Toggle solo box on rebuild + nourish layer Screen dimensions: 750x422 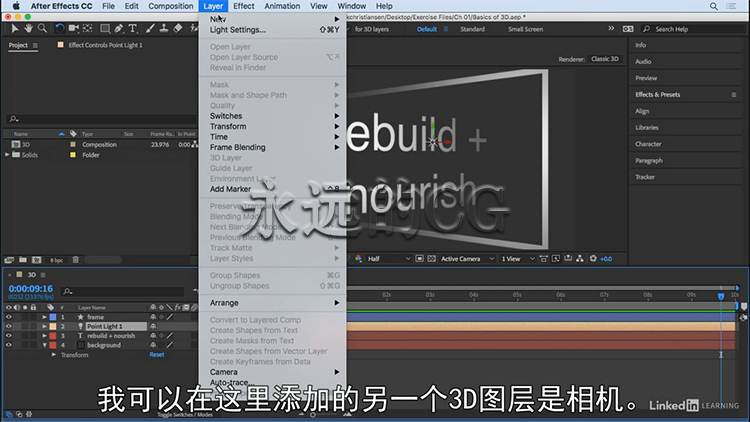tap(25, 335)
